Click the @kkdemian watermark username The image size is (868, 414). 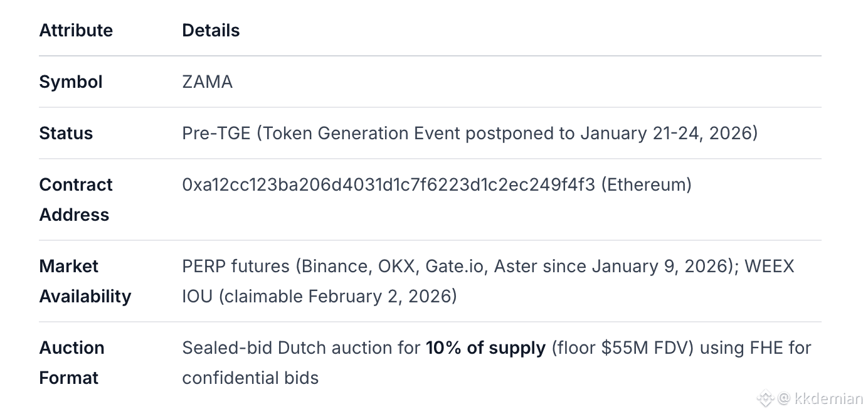click(x=820, y=398)
